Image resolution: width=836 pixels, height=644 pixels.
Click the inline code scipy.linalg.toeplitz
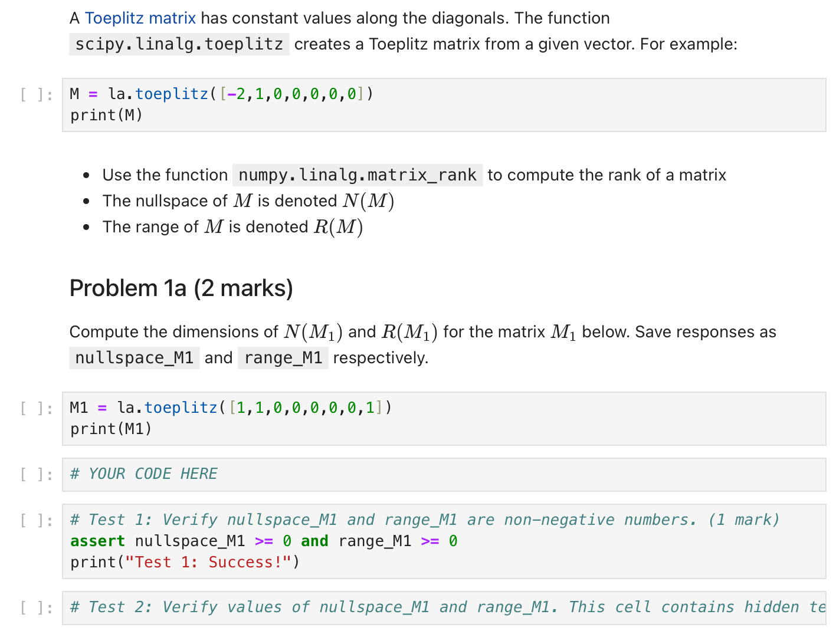coord(178,44)
